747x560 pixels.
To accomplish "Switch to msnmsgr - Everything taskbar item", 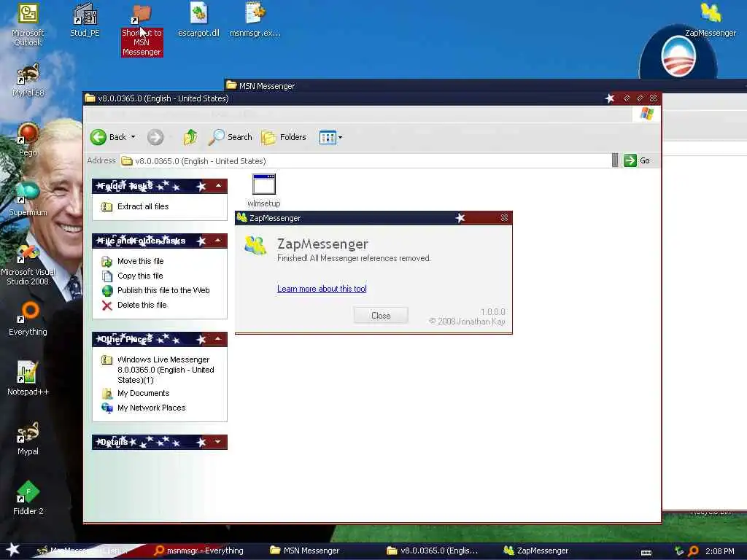I will (199, 551).
